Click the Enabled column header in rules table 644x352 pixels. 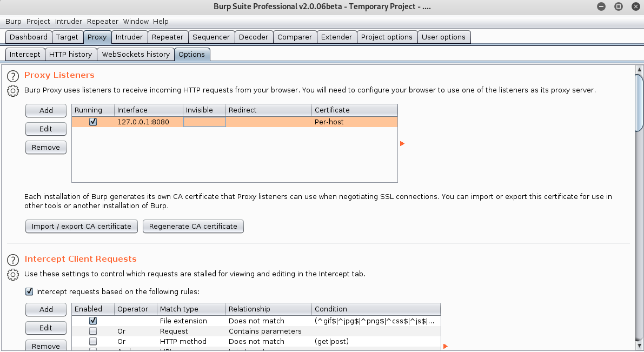[x=93, y=309]
